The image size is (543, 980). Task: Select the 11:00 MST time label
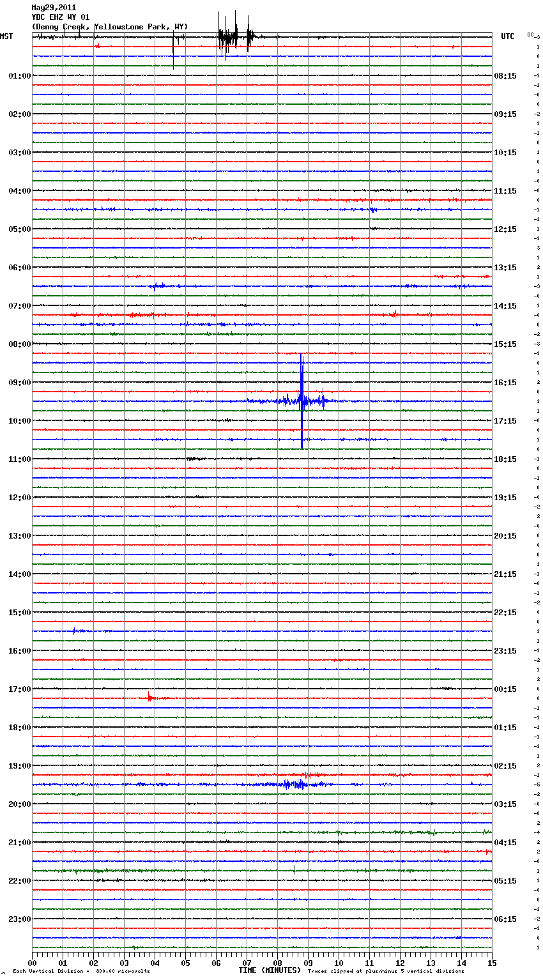tap(20, 459)
